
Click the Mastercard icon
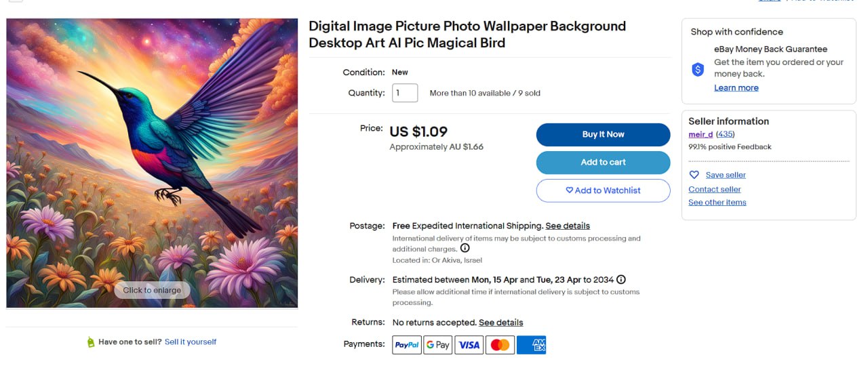coord(500,345)
